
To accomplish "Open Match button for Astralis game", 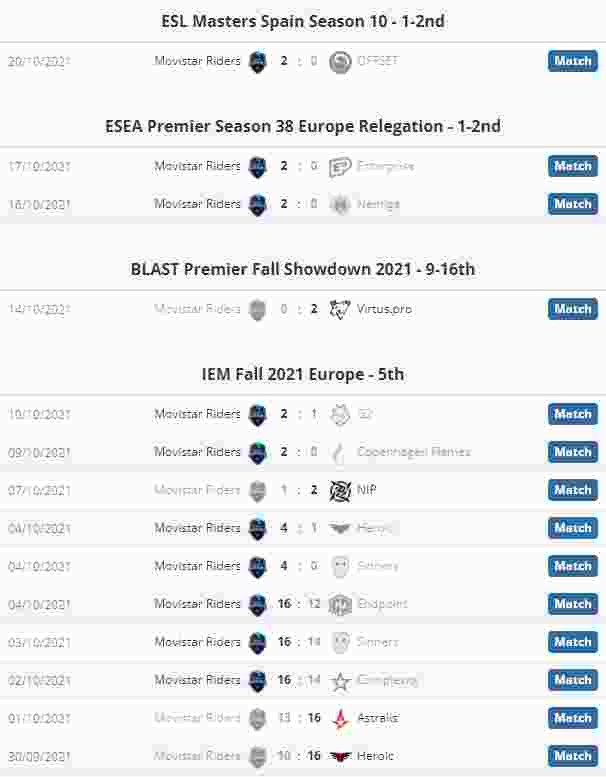I will (573, 718).
